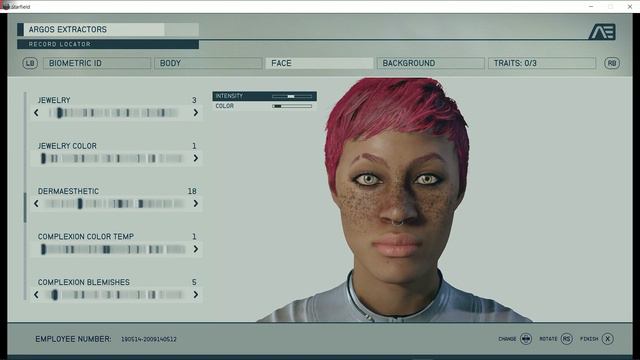The height and width of the screenshot is (360, 640).
Task: Adjust the Complexion Blemishes slider
Action: tap(116, 295)
